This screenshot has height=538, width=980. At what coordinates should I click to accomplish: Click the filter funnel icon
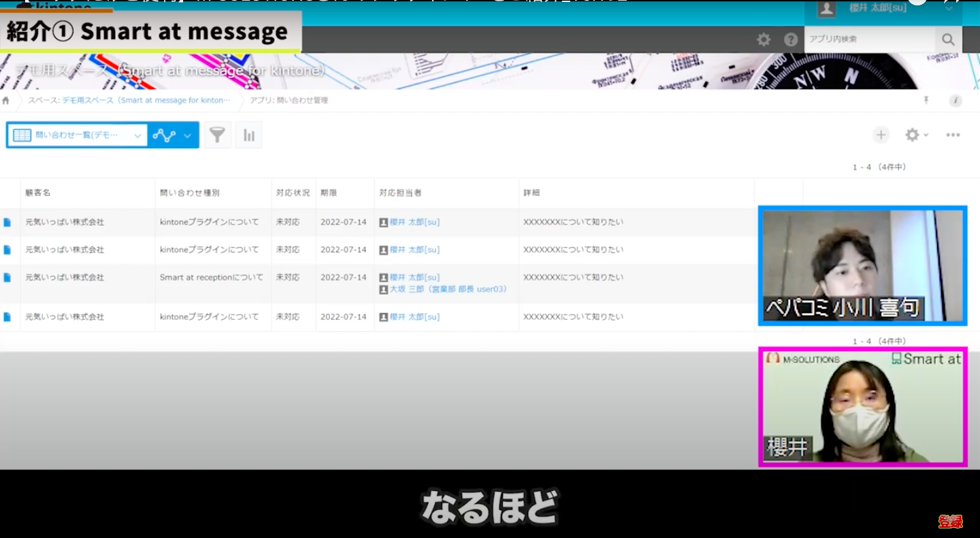coord(217,135)
